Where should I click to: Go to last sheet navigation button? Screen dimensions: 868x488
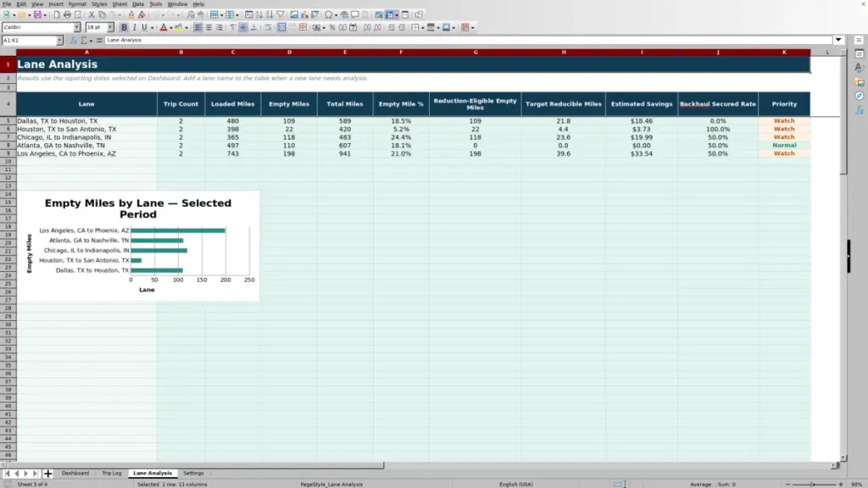(x=35, y=474)
